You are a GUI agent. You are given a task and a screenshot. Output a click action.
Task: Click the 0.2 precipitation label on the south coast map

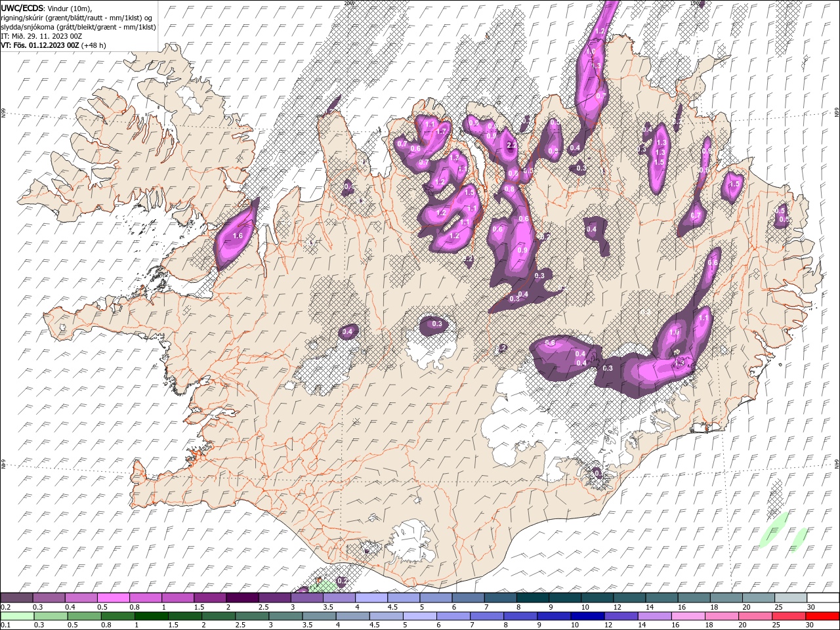pyautogui.click(x=342, y=581)
